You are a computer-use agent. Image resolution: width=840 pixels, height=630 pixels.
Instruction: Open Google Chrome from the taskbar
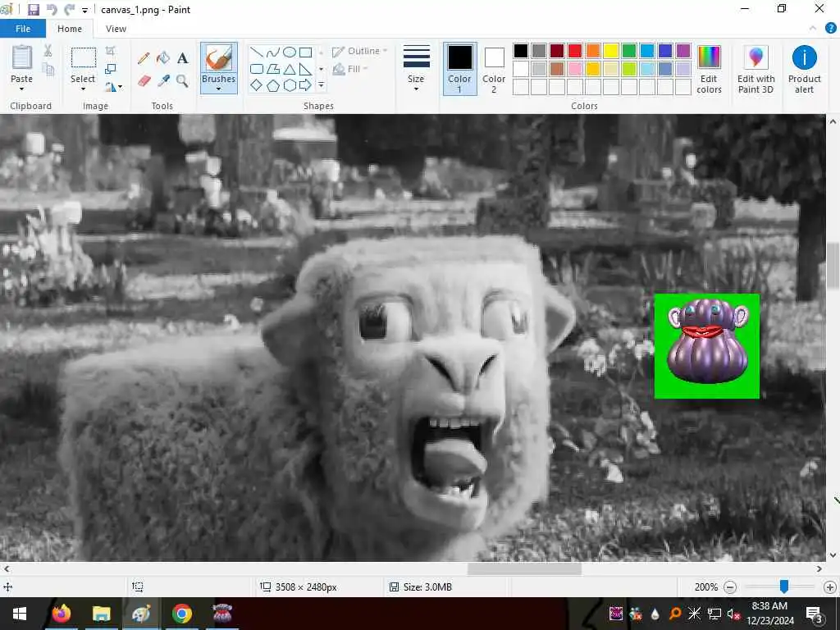coord(182,614)
